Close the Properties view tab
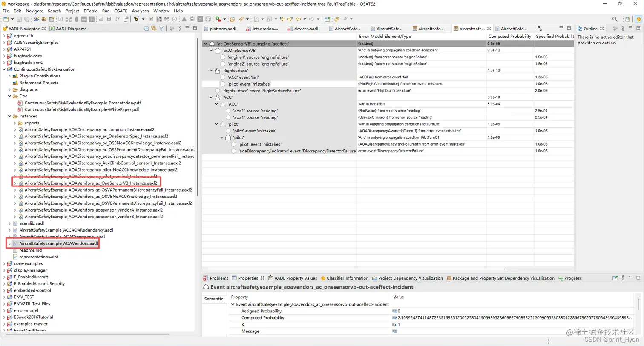644x346 pixels. (x=262, y=278)
